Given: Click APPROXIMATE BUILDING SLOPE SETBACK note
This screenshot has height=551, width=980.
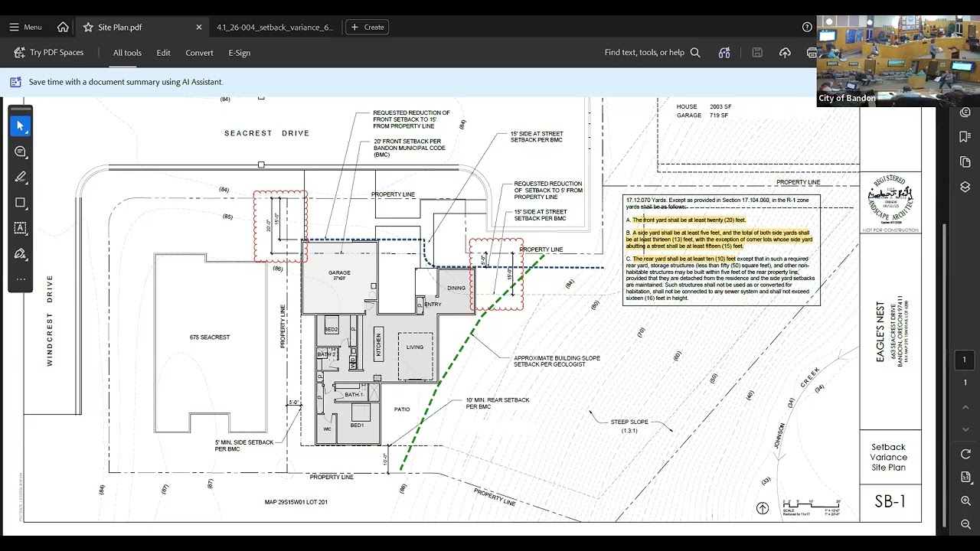Looking at the screenshot, I should pyautogui.click(x=557, y=361).
